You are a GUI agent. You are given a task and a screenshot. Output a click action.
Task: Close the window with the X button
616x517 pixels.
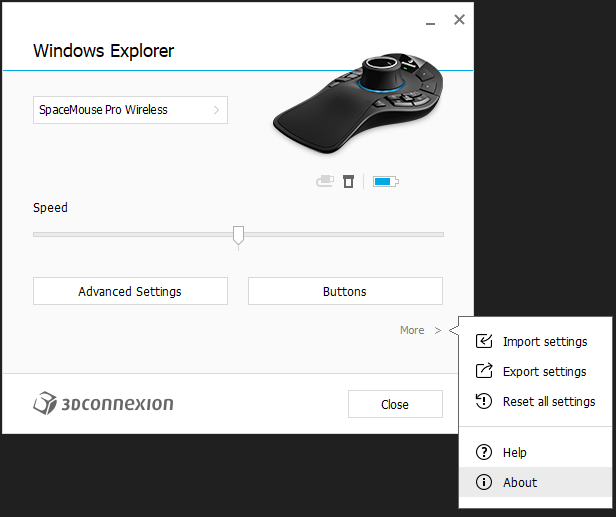pos(459,20)
